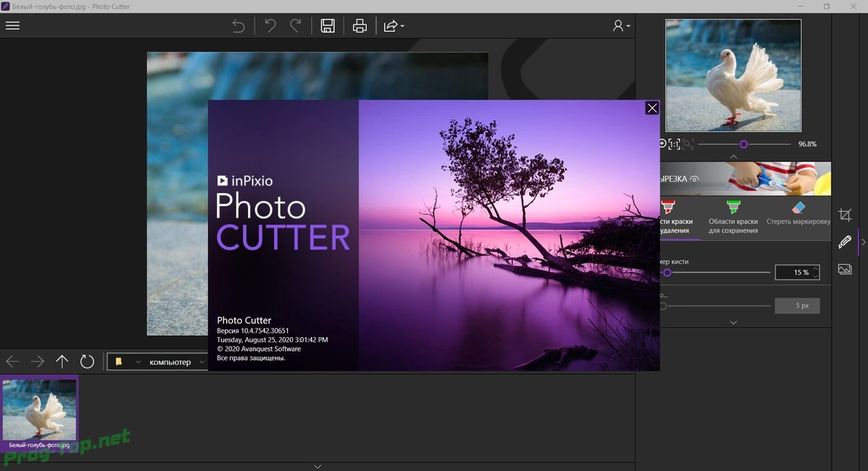Select the marker Cutout tool in sidebar
Viewport: 868px width, 471px height.
[x=845, y=242]
